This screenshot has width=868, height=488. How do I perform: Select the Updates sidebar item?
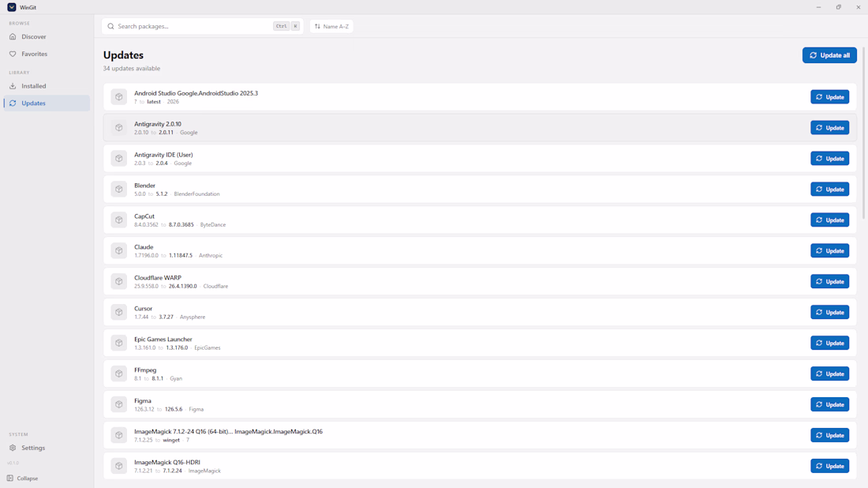(x=47, y=103)
